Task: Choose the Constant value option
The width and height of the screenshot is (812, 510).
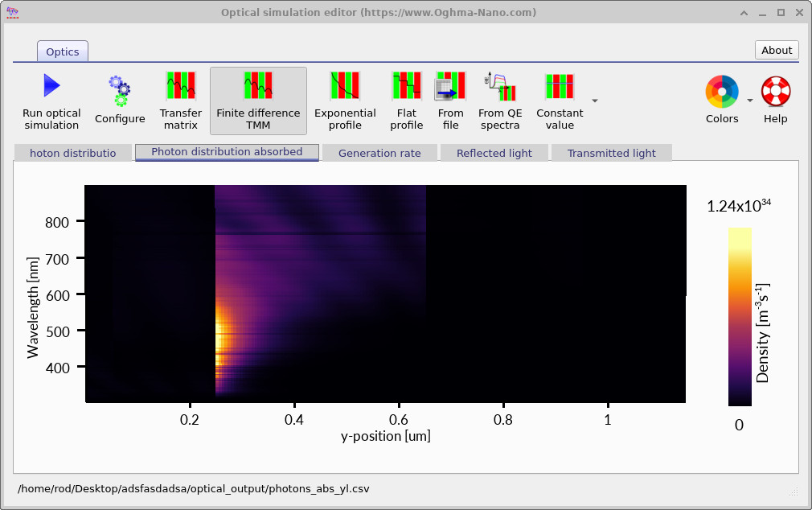Action: (x=560, y=101)
